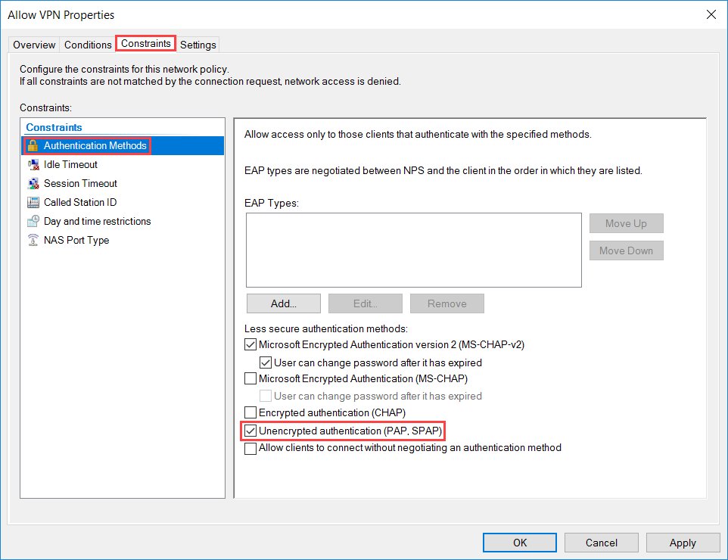Select the Authentication Methods constraint
This screenshot has height=560, width=728.
[92, 145]
